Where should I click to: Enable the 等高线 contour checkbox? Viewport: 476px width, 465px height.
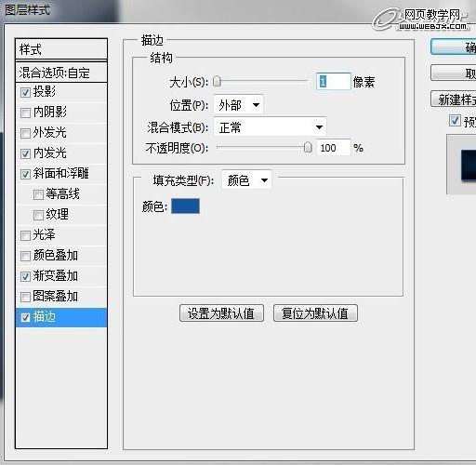pyautogui.click(x=38, y=194)
